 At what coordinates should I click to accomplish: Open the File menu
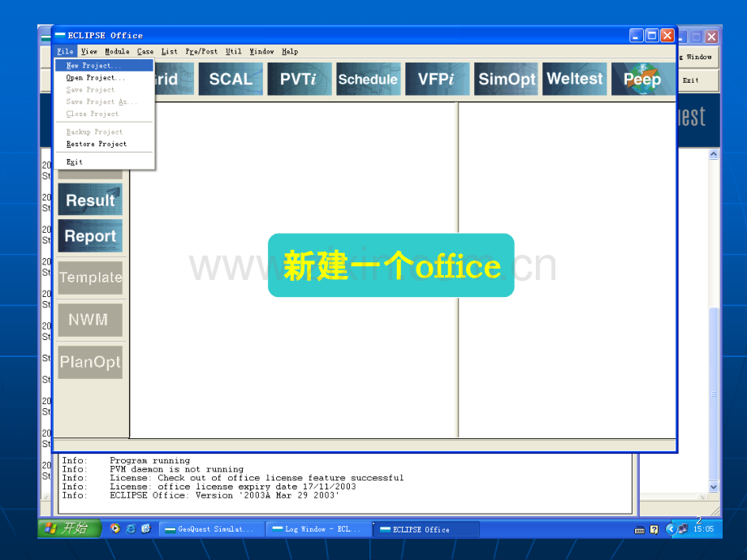coord(65,51)
